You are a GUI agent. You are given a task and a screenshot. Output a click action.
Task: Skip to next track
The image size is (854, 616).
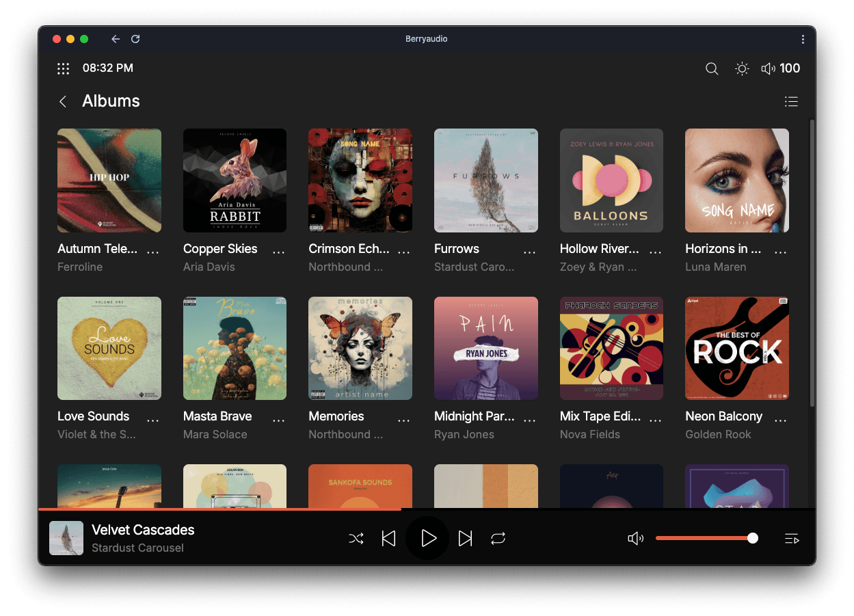click(466, 539)
